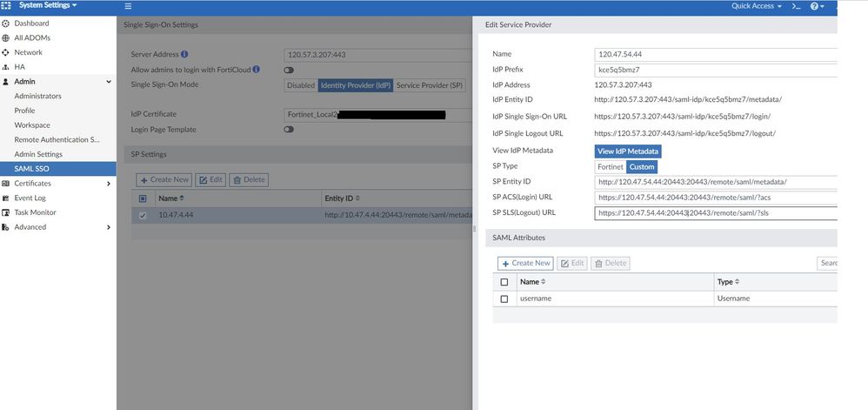This screenshot has height=410, width=868.
Task: Click the Admin user icon
Action: pos(6,82)
